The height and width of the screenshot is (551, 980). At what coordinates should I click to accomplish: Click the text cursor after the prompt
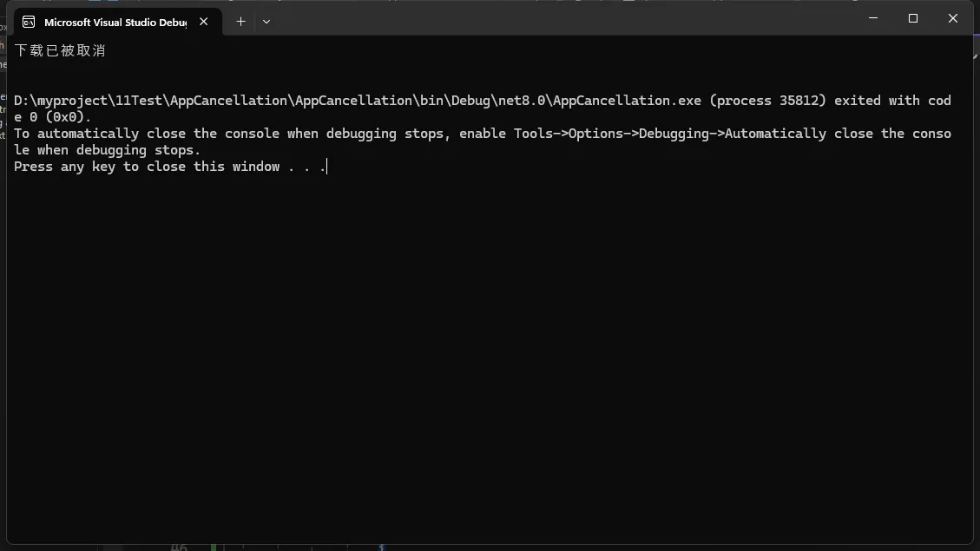(x=327, y=167)
